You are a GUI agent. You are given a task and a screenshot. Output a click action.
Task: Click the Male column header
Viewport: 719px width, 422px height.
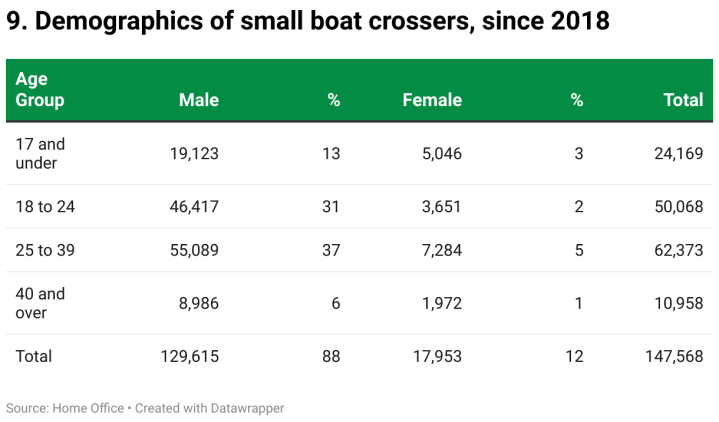point(198,100)
